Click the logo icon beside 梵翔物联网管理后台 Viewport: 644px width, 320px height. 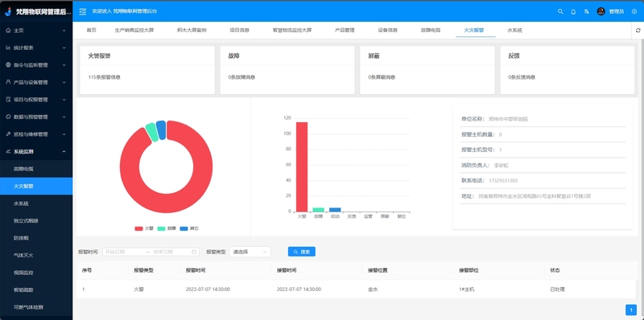pos(8,11)
